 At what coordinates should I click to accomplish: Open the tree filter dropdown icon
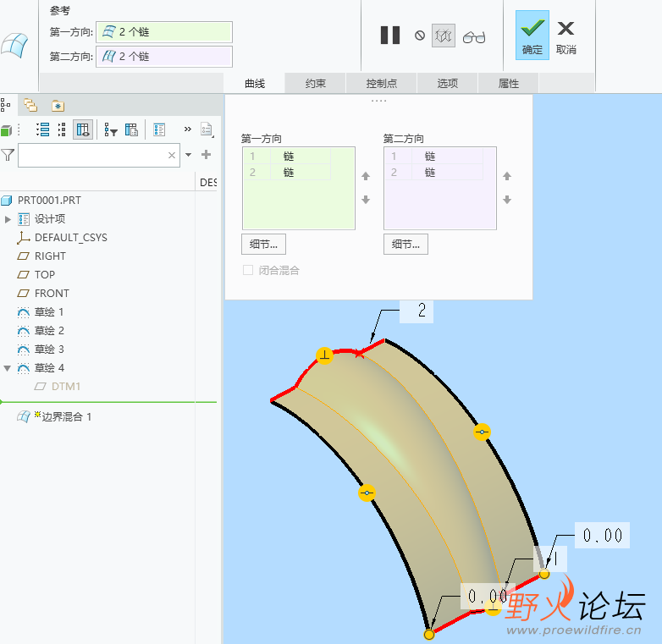(x=111, y=129)
